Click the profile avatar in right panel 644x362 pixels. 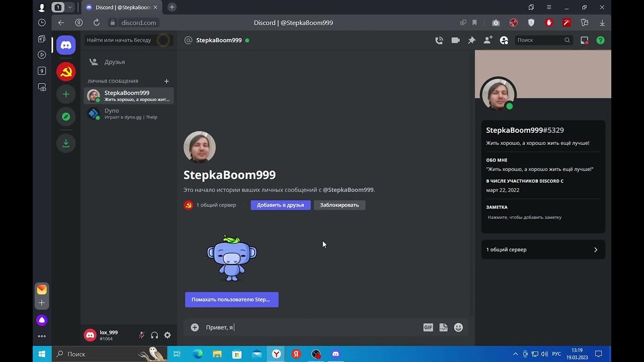pyautogui.click(x=498, y=95)
